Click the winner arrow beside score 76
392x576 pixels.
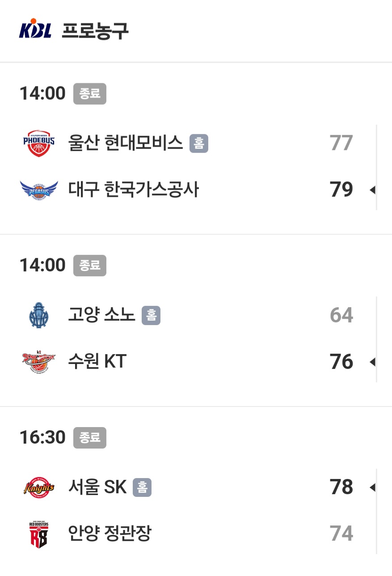pos(372,362)
